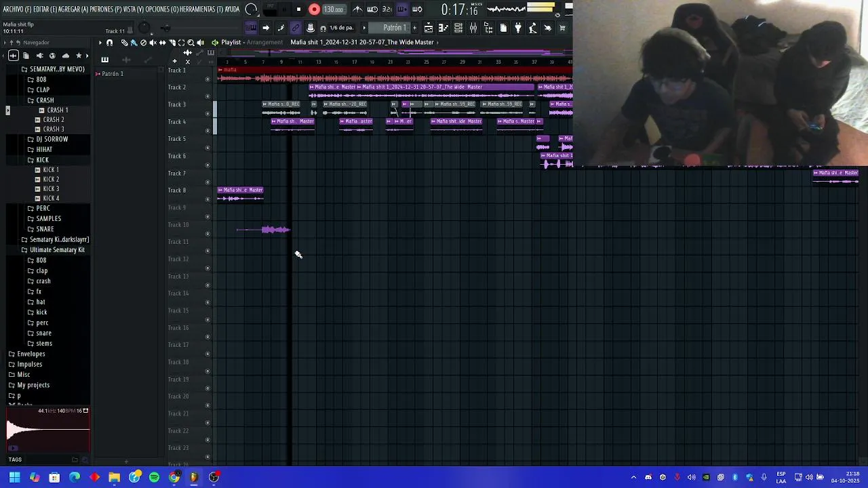
Task: Click the Stop transport button
Action: 298,9
